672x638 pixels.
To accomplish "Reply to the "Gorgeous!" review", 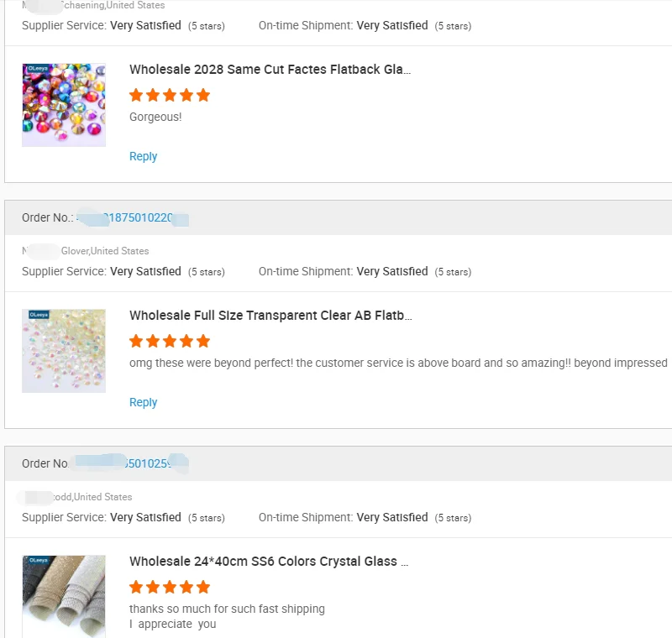I will [143, 156].
